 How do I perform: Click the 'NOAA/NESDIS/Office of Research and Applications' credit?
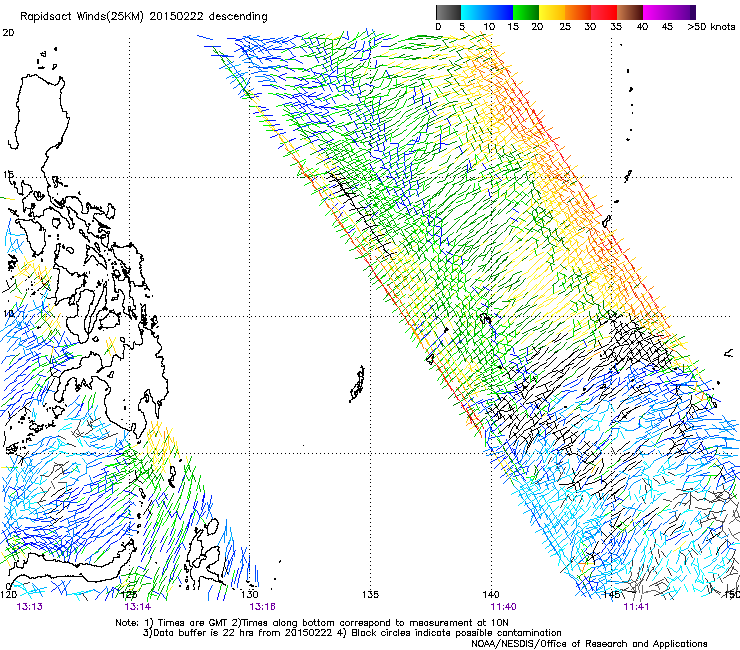[x=589, y=644]
